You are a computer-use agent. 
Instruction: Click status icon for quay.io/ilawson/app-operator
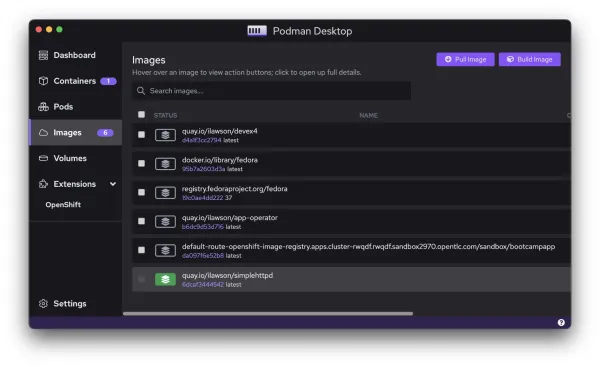tap(165, 222)
